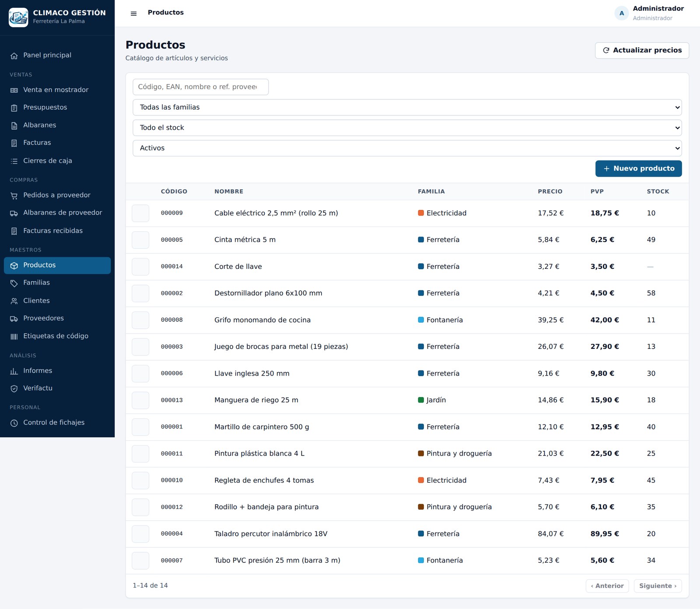Click the Etiquetas de código barcode icon

click(x=14, y=336)
